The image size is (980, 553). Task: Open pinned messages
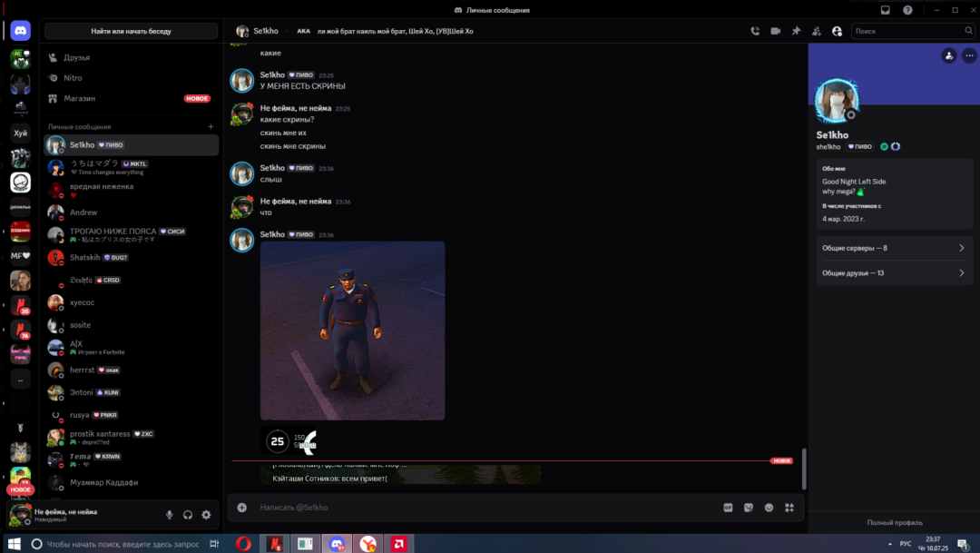(x=797, y=31)
